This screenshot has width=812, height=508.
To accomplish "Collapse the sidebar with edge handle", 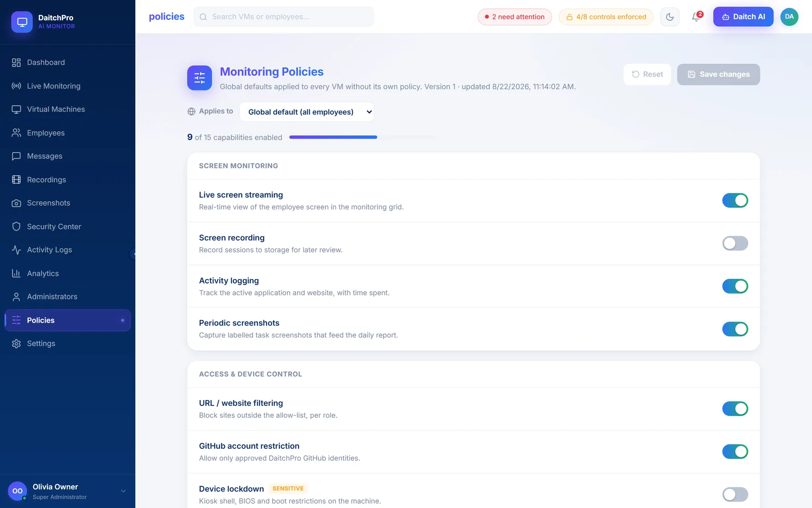I will click(x=132, y=254).
